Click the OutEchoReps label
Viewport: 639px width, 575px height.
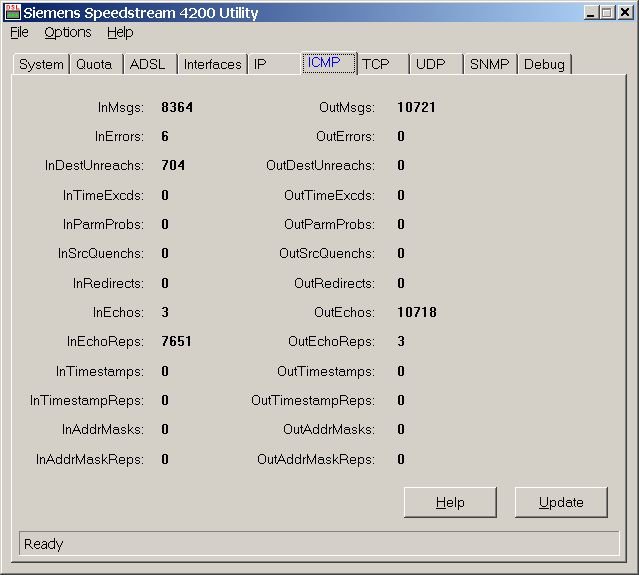click(331, 341)
